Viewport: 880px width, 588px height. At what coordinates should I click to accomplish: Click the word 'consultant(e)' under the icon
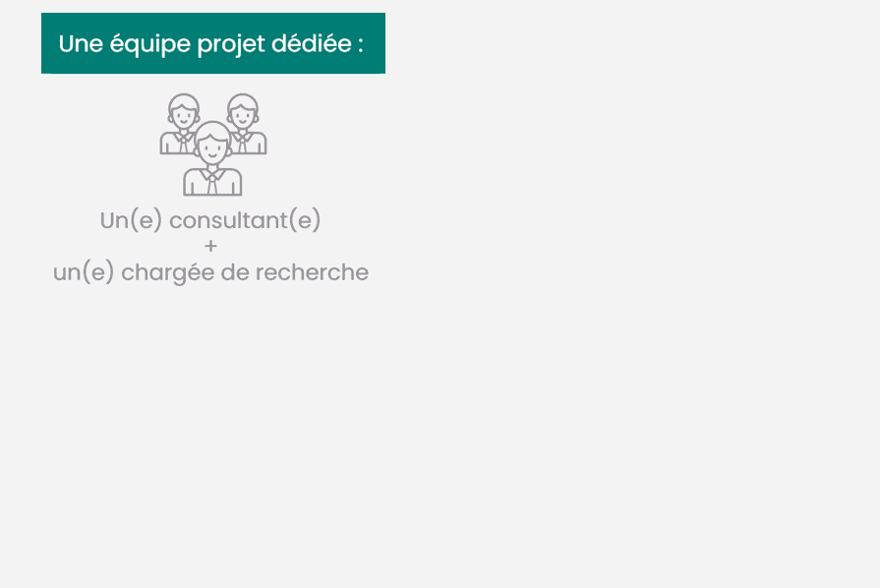click(x=245, y=220)
